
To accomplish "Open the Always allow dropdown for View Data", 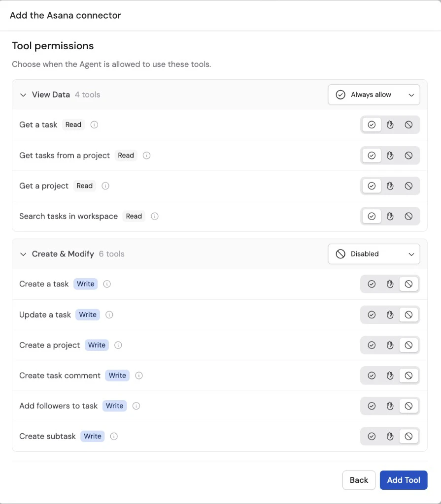I will (x=373, y=94).
